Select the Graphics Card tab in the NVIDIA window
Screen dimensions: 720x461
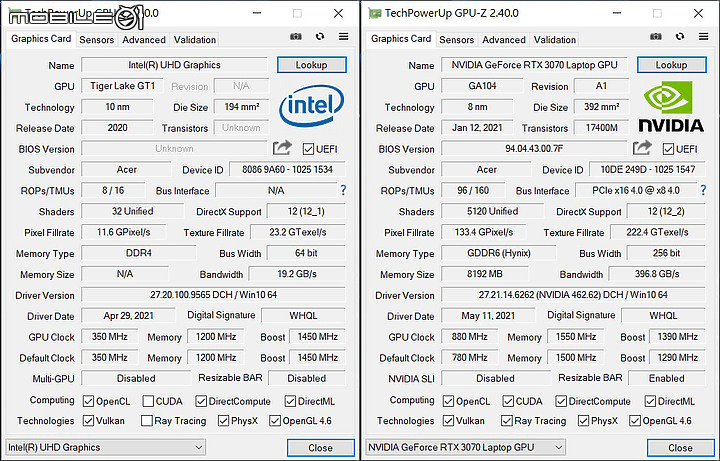[x=401, y=39]
